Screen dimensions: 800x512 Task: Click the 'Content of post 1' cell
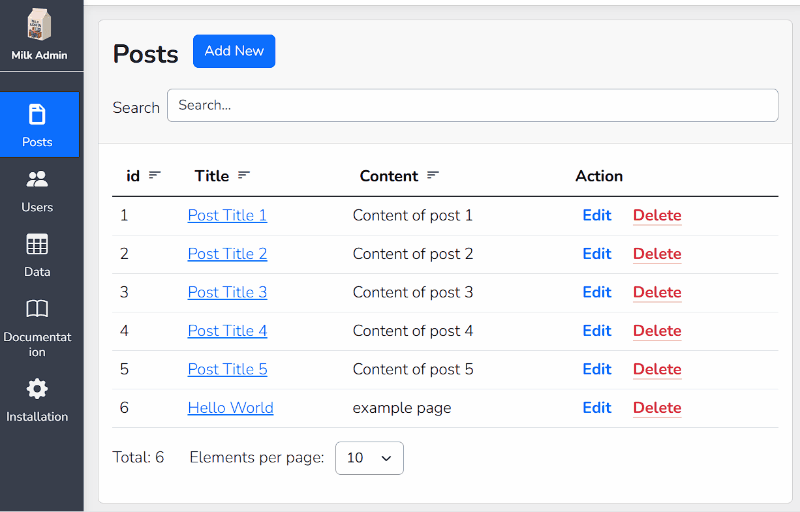(x=412, y=215)
